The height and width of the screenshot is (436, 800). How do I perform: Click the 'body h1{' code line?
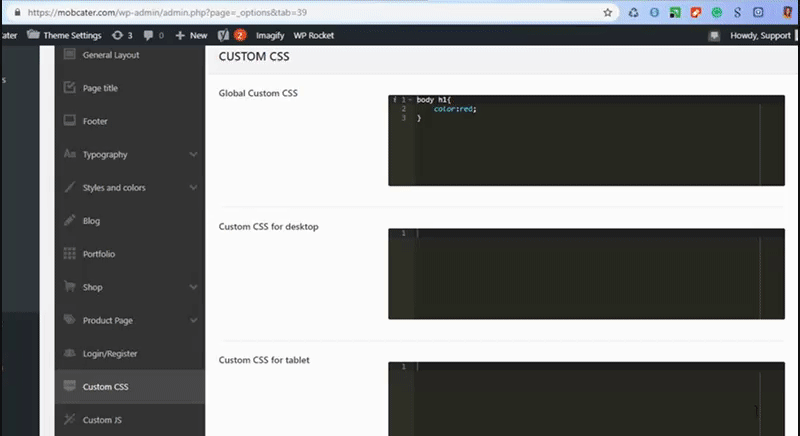pyautogui.click(x=434, y=99)
